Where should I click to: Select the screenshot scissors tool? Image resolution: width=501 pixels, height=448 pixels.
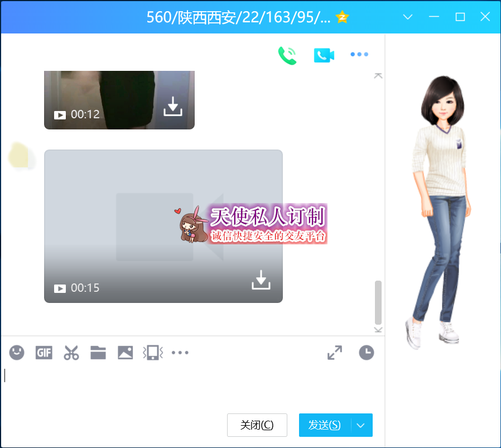(x=71, y=353)
